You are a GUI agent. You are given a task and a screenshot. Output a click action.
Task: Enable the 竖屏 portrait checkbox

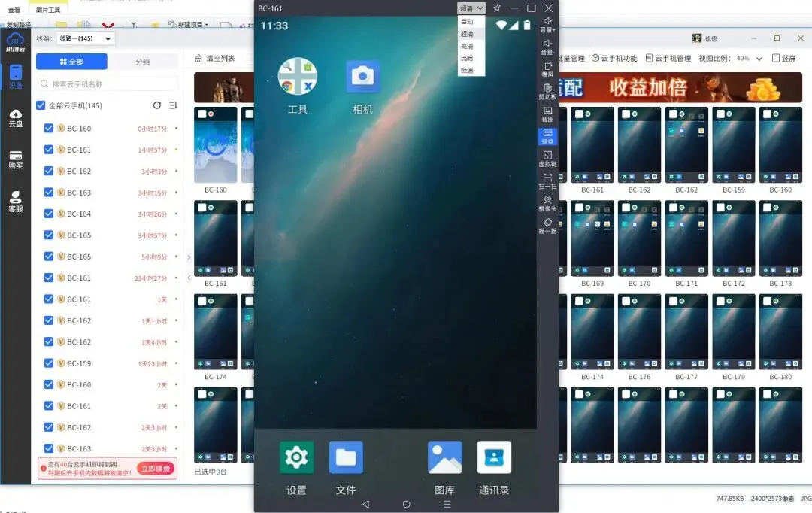pyautogui.click(x=776, y=58)
